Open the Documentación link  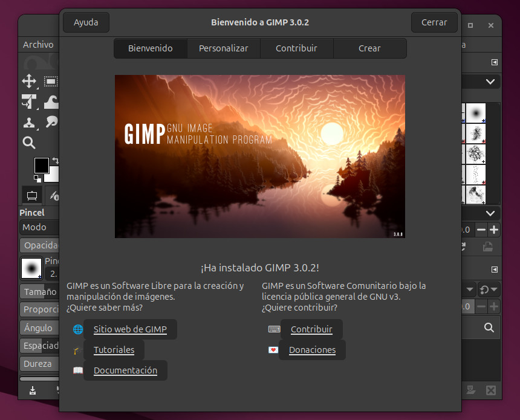(125, 370)
